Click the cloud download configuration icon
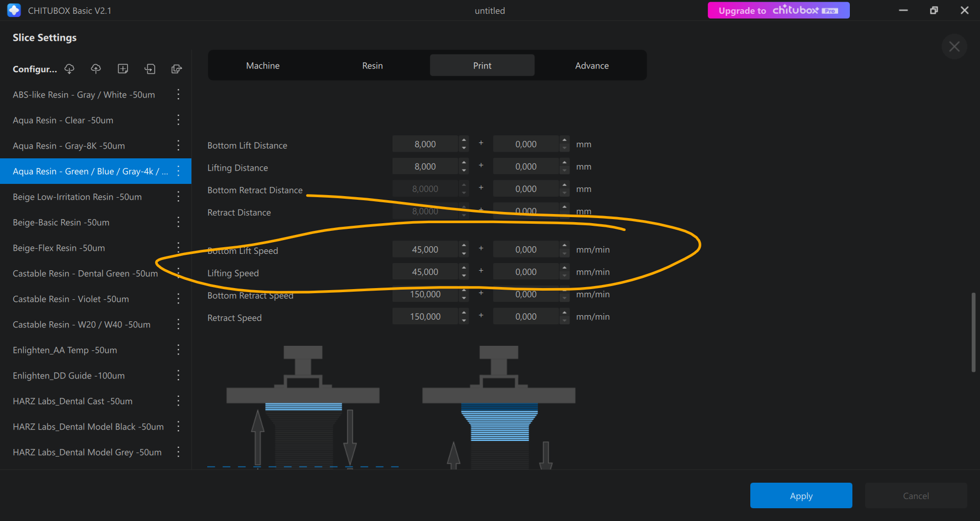This screenshot has width=980, height=521. click(69, 68)
